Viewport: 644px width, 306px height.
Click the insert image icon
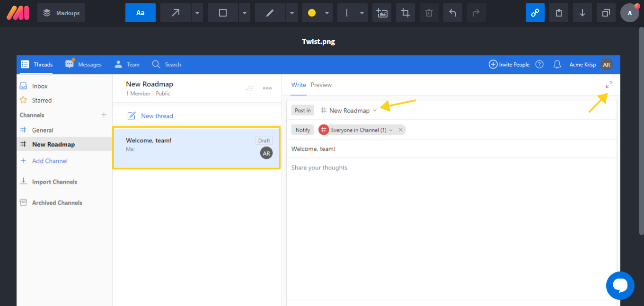pos(382,13)
